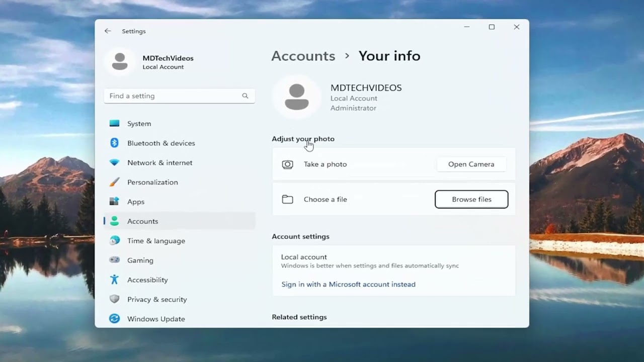This screenshot has height=362, width=644.
Task: Click the System monitor icon in sidebar
Action: click(115, 123)
